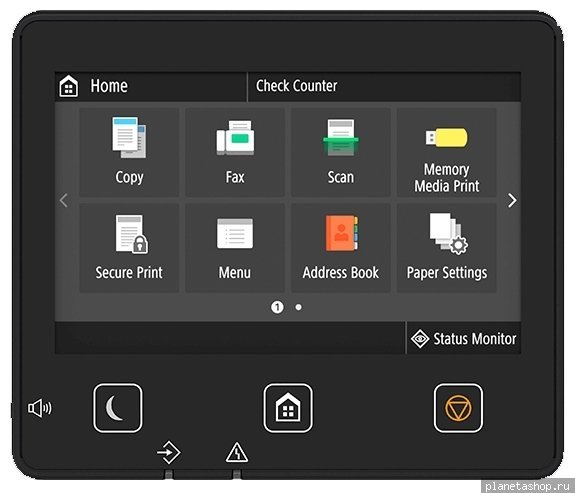
Task: Open the Status Monitor
Action: pos(464,338)
